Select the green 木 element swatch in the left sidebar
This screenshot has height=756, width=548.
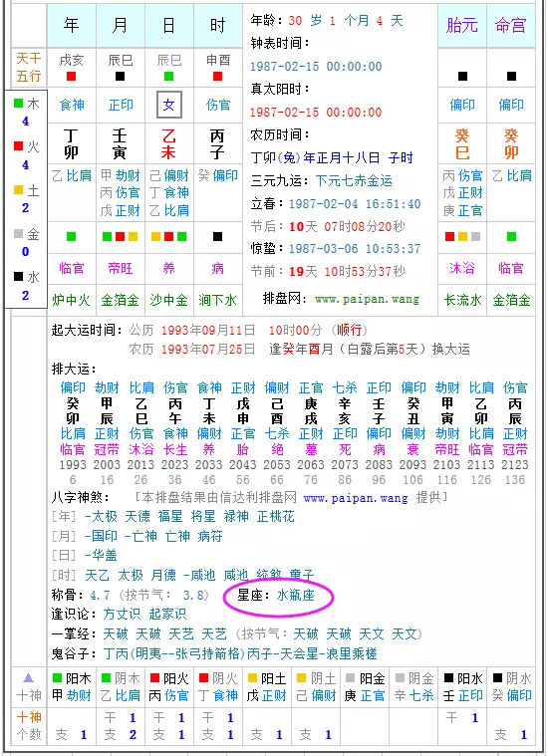(x=19, y=104)
